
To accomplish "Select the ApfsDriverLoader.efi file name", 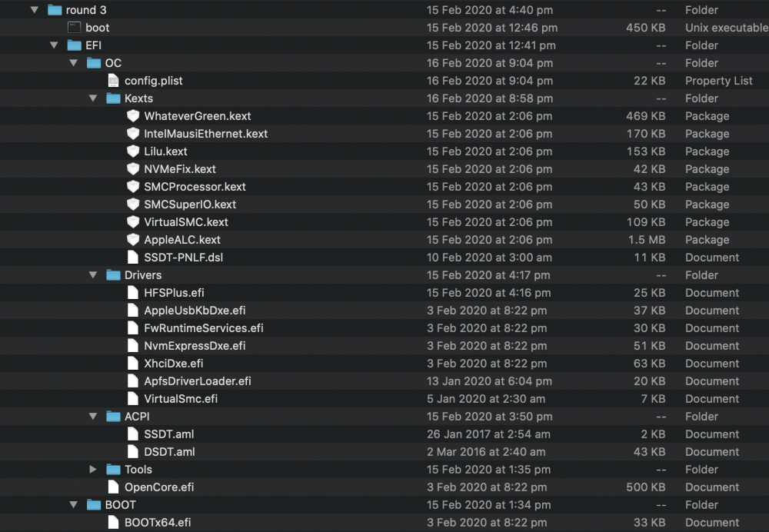I will click(198, 381).
